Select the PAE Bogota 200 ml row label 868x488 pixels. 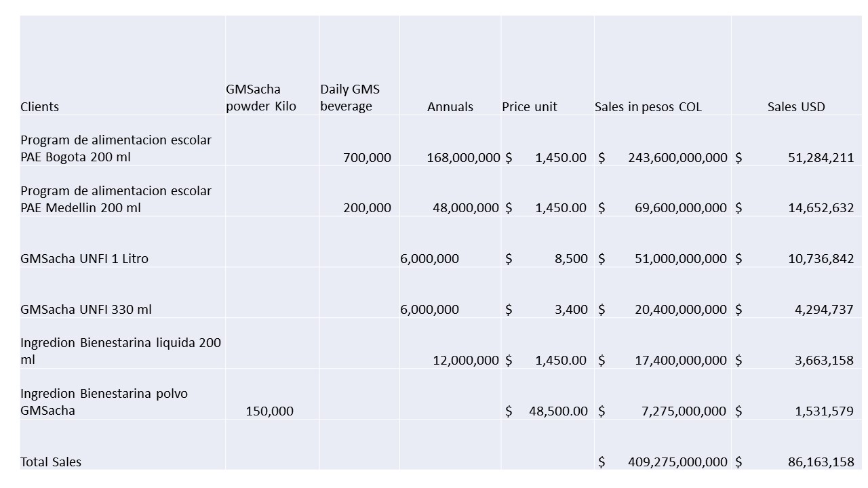click(116, 148)
